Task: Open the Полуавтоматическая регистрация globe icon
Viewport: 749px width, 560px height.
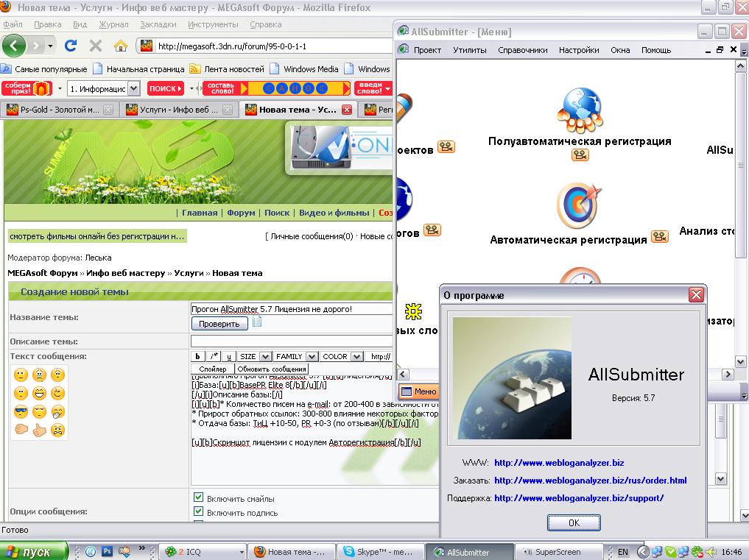Action: 579,110
